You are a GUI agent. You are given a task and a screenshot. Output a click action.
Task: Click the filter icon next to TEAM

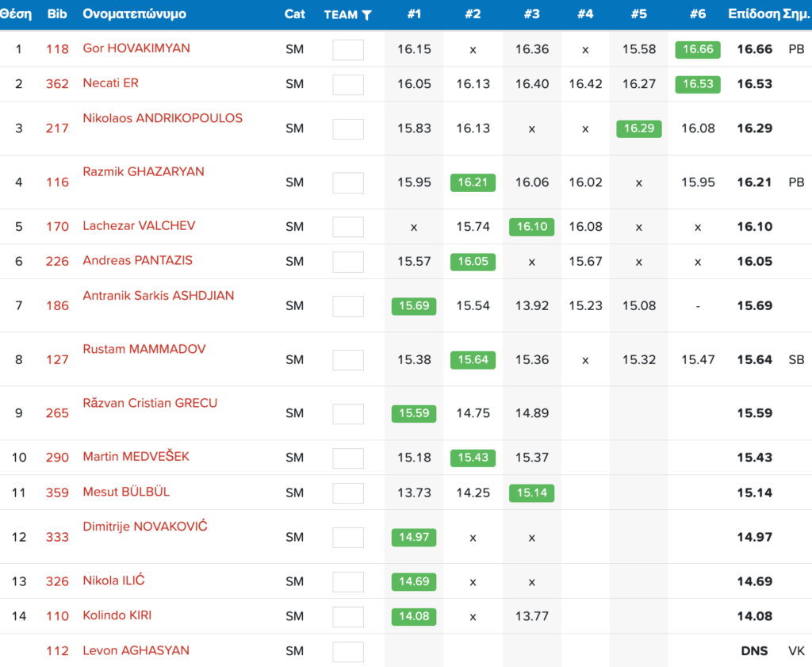coord(366,15)
